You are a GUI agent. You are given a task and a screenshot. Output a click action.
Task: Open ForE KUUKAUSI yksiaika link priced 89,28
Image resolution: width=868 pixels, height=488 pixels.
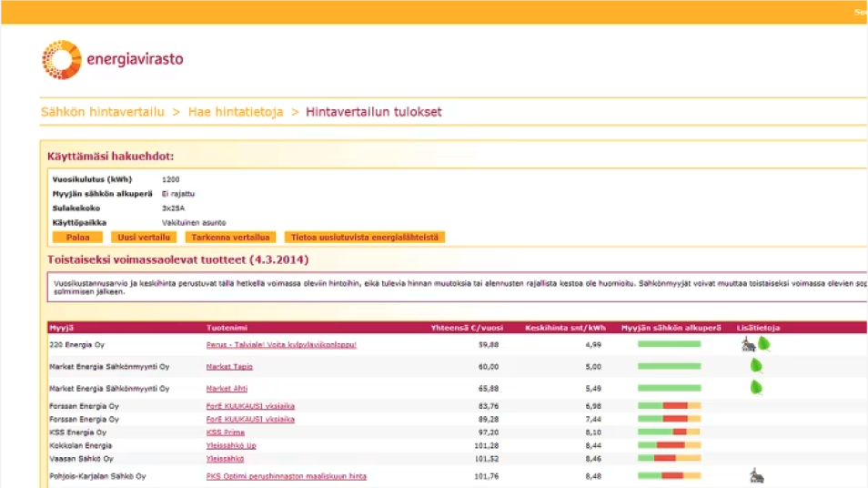pyautogui.click(x=250, y=420)
